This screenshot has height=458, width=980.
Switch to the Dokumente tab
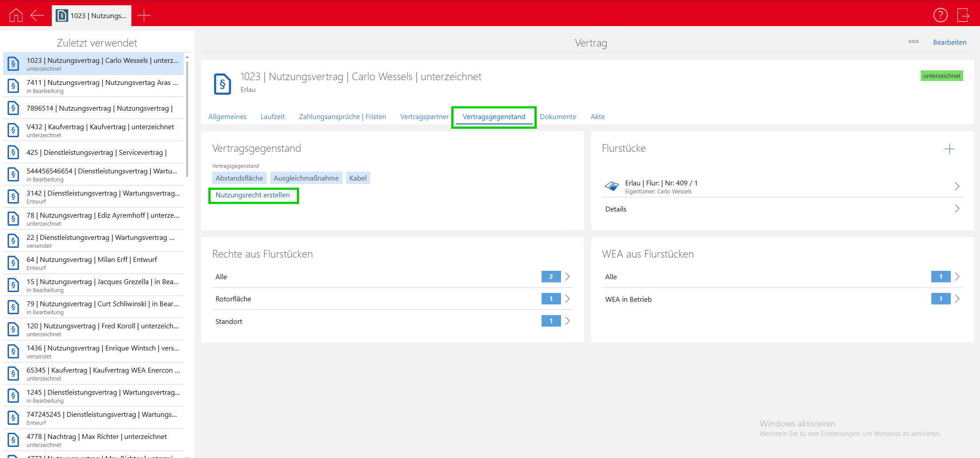[557, 117]
